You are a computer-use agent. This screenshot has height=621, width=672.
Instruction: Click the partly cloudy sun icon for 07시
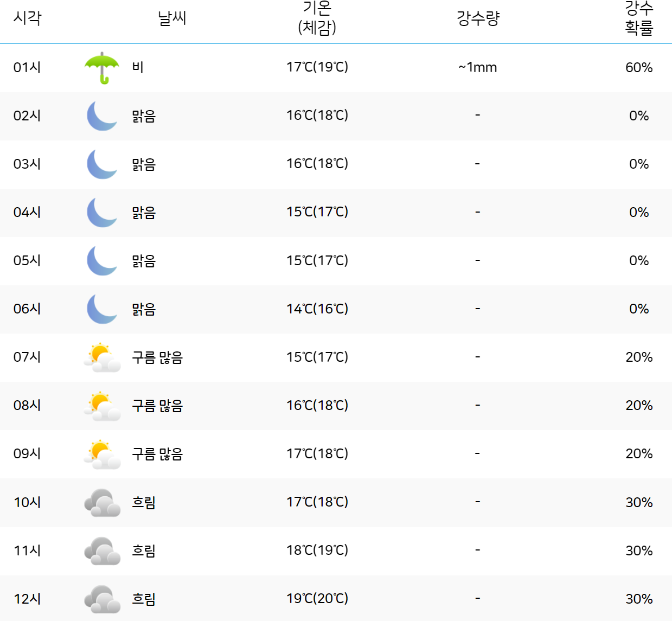coord(102,357)
